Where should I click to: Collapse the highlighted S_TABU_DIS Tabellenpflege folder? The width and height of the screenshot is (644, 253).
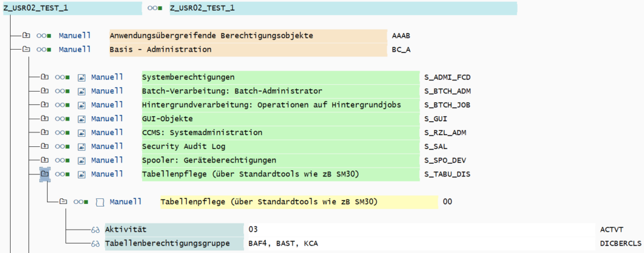[45, 174]
